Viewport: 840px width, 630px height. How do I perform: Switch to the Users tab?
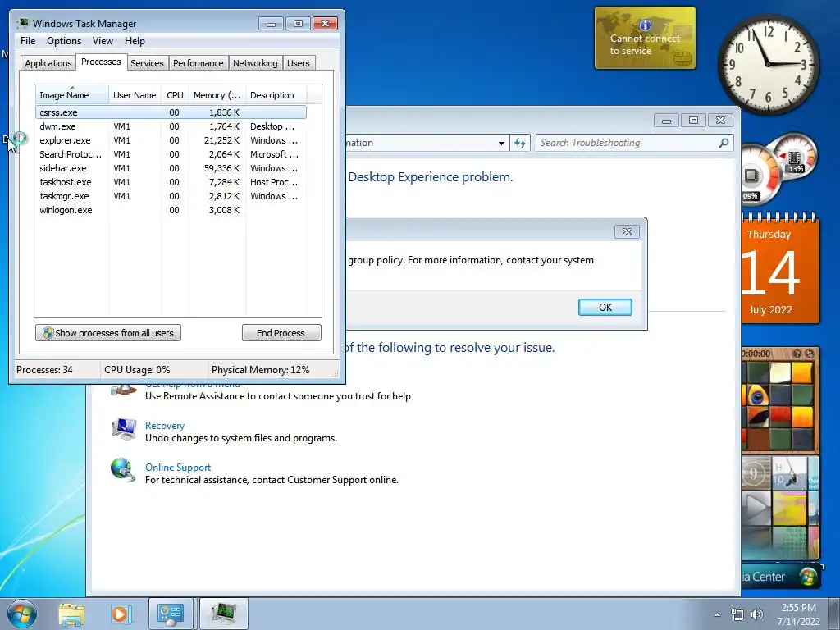point(298,63)
